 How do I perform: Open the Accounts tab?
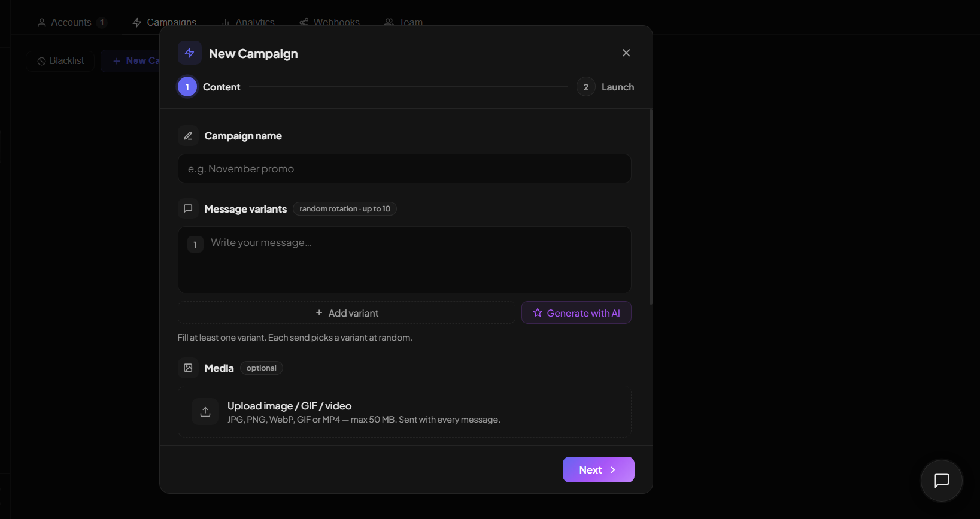click(x=71, y=23)
